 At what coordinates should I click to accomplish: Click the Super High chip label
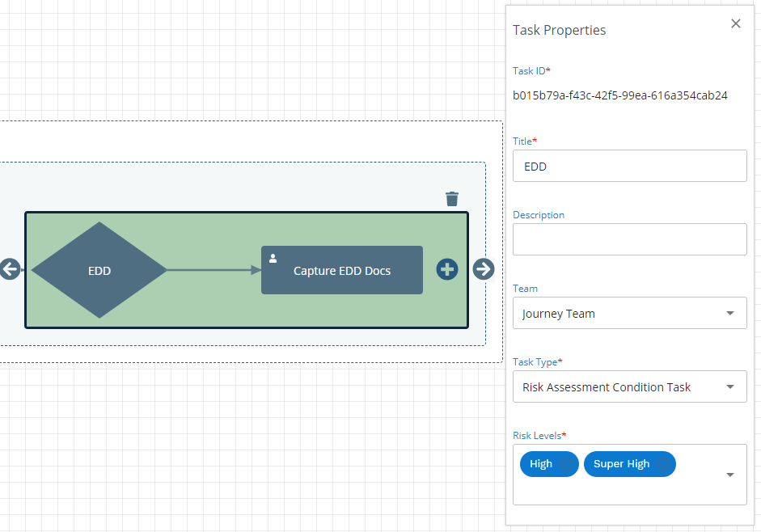pos(621,464)
